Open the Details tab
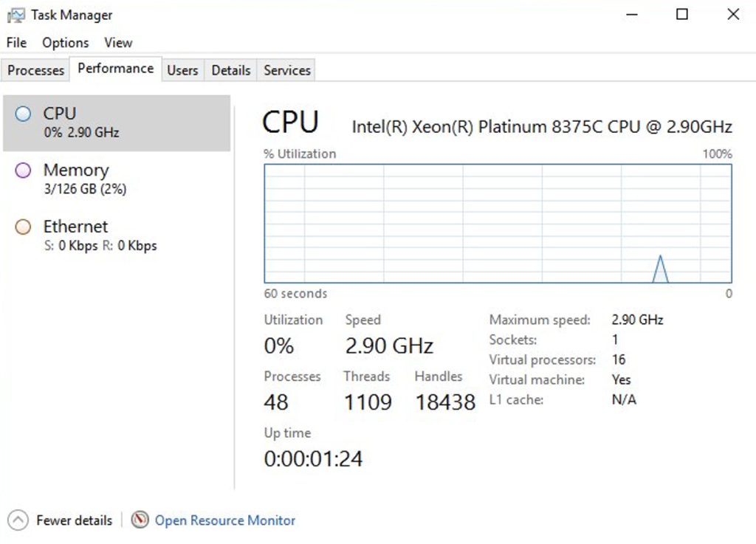 click(230, 69)
